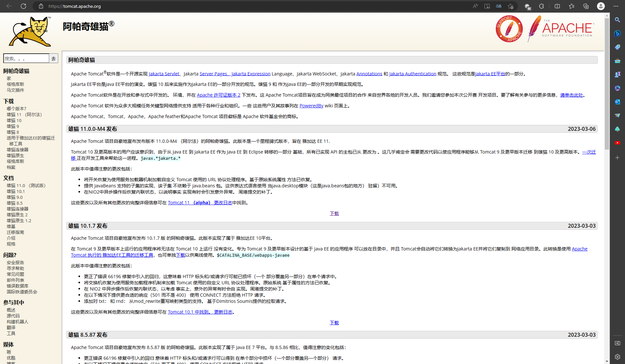Open immersive reader icon in address bar

(487, 6)
